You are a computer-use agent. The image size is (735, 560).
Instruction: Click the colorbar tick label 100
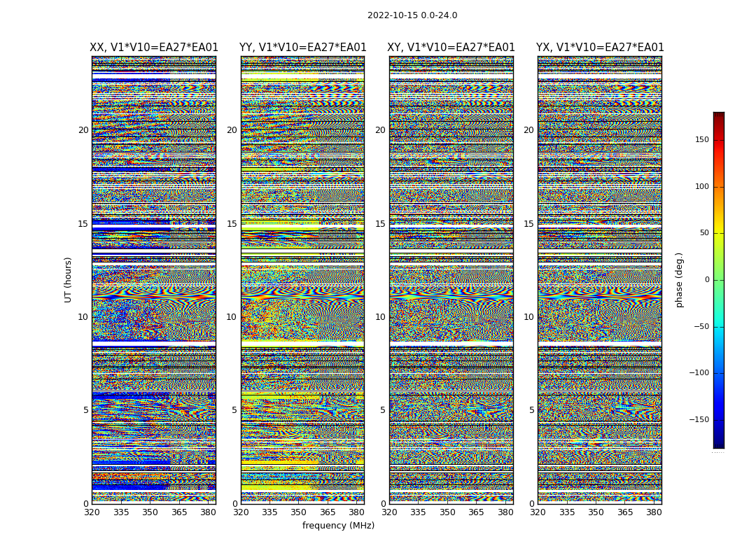pos(702,186)
